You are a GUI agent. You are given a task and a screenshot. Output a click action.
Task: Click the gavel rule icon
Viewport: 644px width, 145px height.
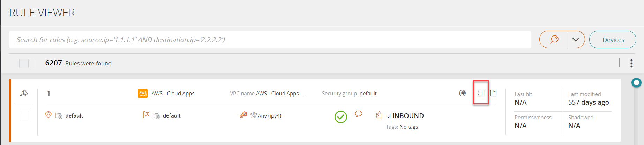pyautogui.click(x=24, y=93)
